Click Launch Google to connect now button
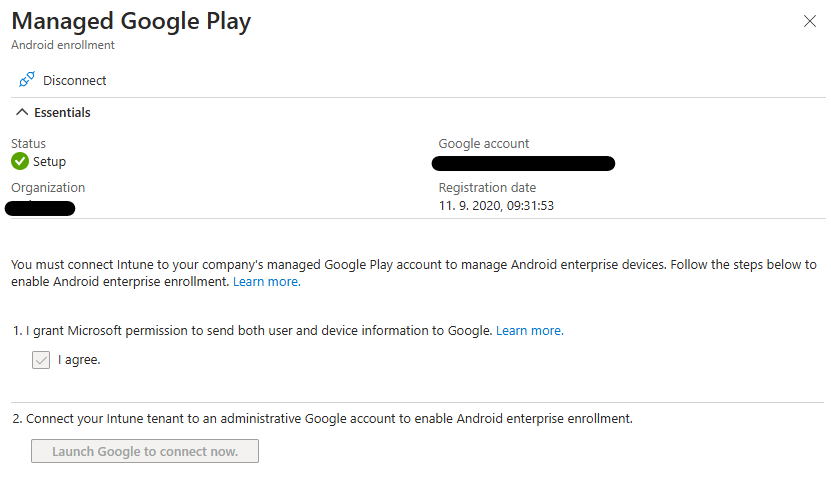Screen dimensions: 831x478 point(145,451)
